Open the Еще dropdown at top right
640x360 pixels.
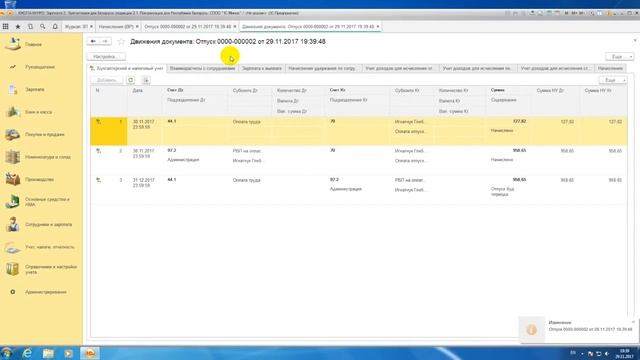(619, 56)
